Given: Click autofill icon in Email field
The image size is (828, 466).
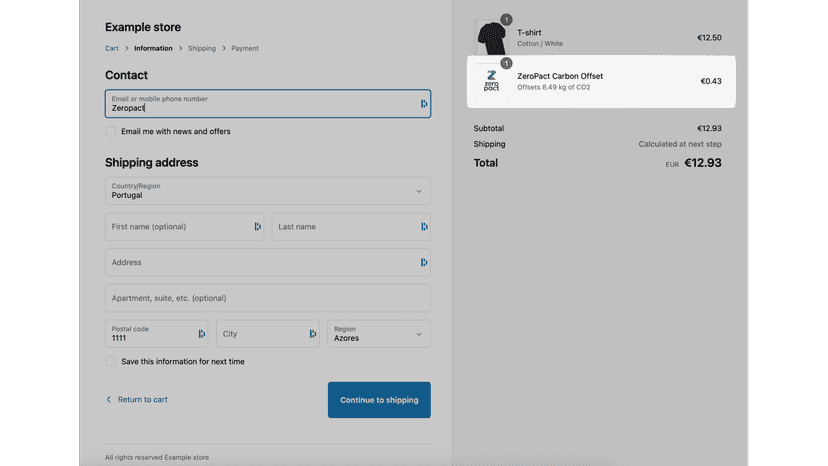Looking at the screenshot, I should coord(424,104).
